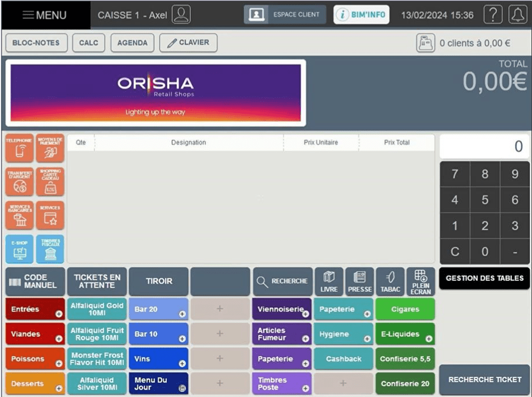Open the E-Shop tile
This screenshot has height=397, width=532.
coord(20,249)
